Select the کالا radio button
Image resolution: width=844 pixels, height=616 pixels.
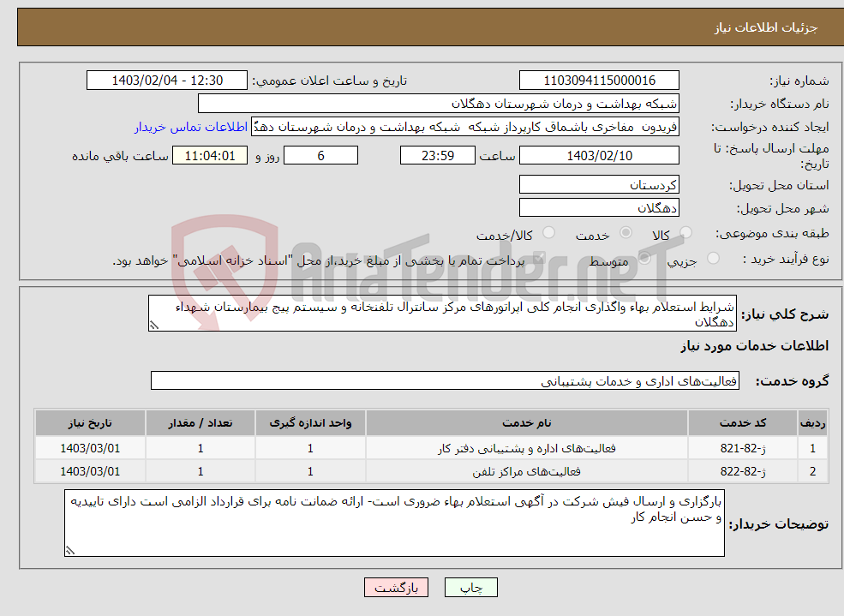tap(685, 232)
